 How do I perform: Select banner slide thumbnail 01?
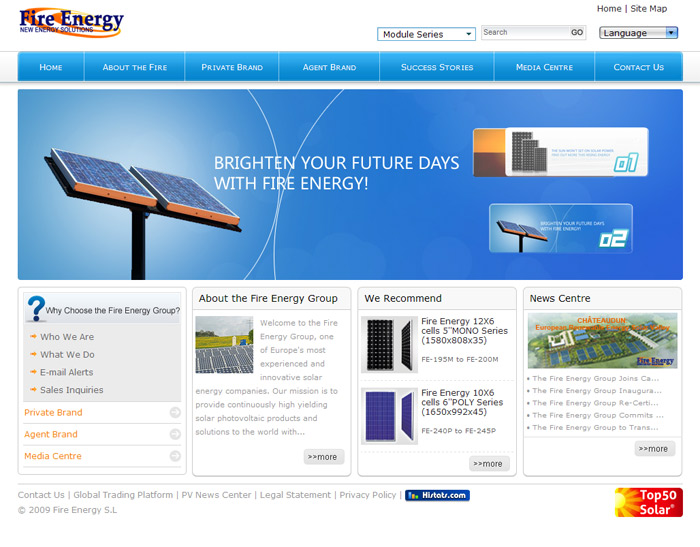pos(561,152)
